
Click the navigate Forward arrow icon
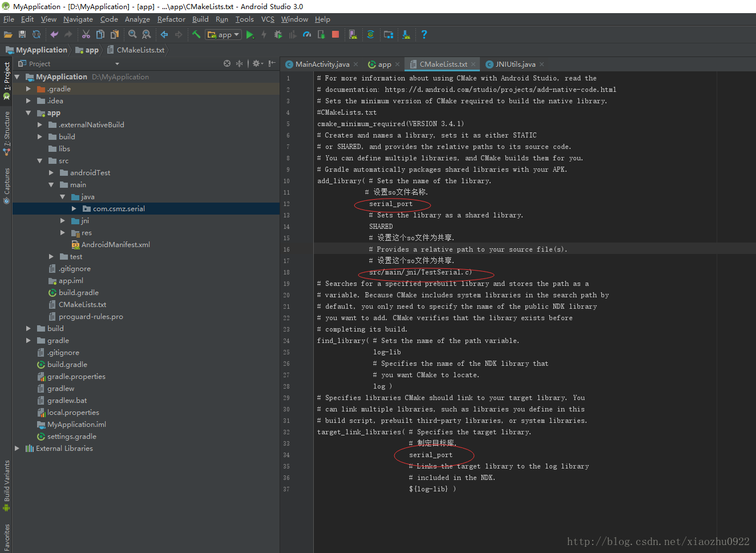point(179,35)
